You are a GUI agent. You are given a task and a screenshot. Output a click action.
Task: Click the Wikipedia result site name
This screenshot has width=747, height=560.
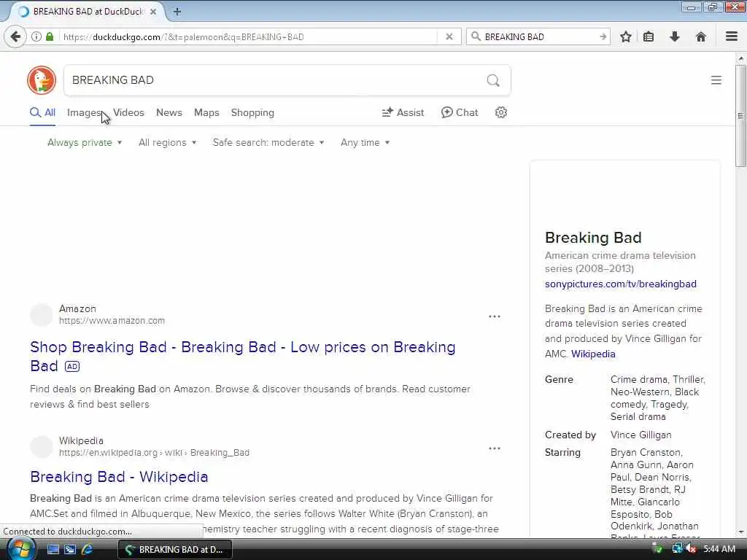(x=81, y=440)
